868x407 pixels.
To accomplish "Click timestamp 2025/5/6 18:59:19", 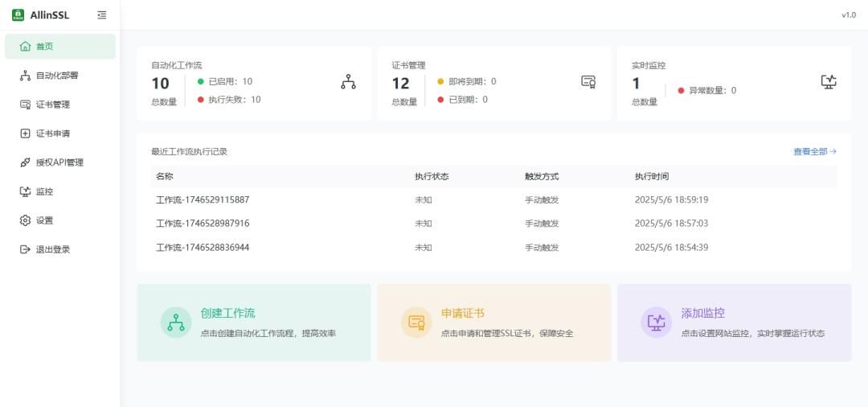I will [x=671, y=199].
